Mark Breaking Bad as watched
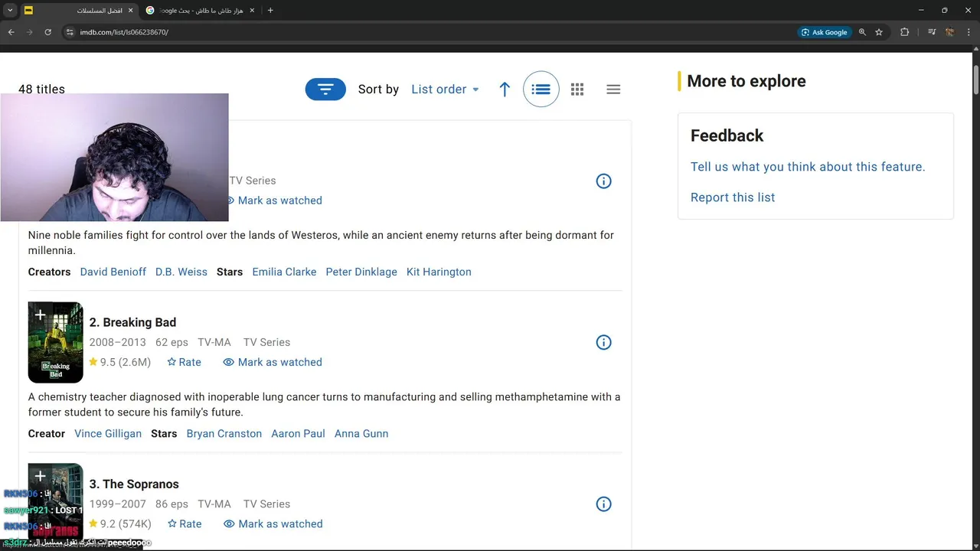The height and width of the screenshot is (551, 980). tap(273, 362)
